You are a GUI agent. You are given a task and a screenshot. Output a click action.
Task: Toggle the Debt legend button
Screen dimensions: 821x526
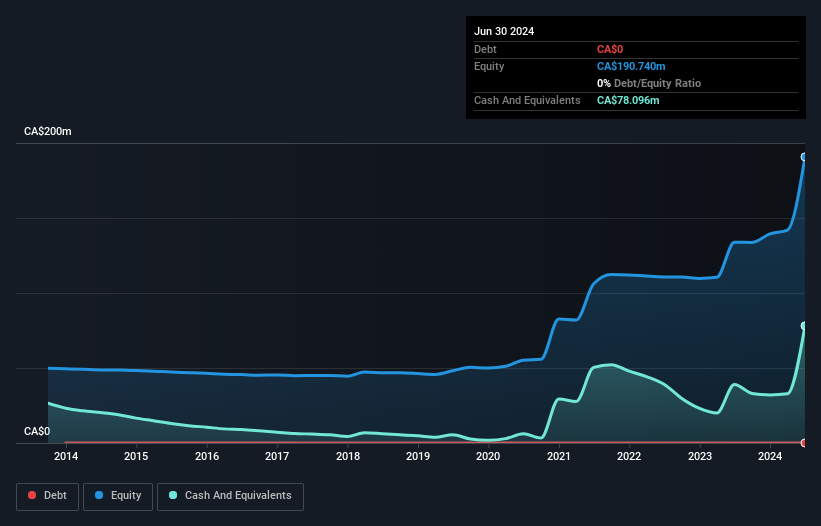(48, 496)
